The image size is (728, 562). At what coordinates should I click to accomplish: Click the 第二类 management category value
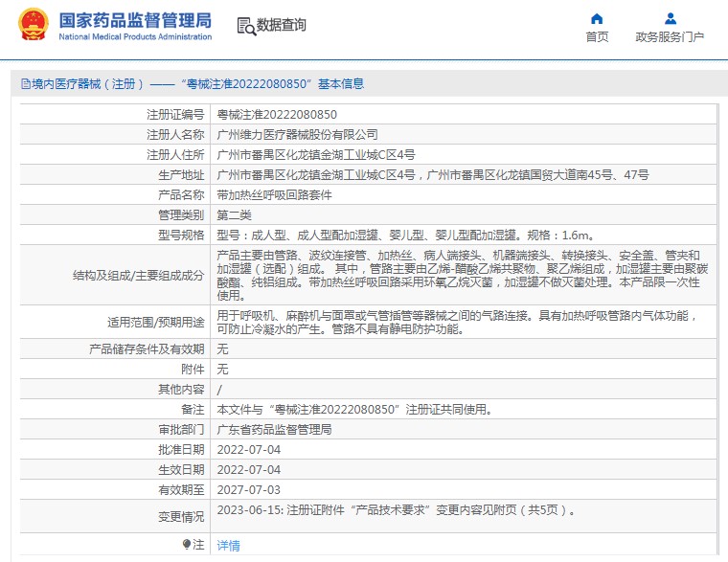(x=234, y=215)
